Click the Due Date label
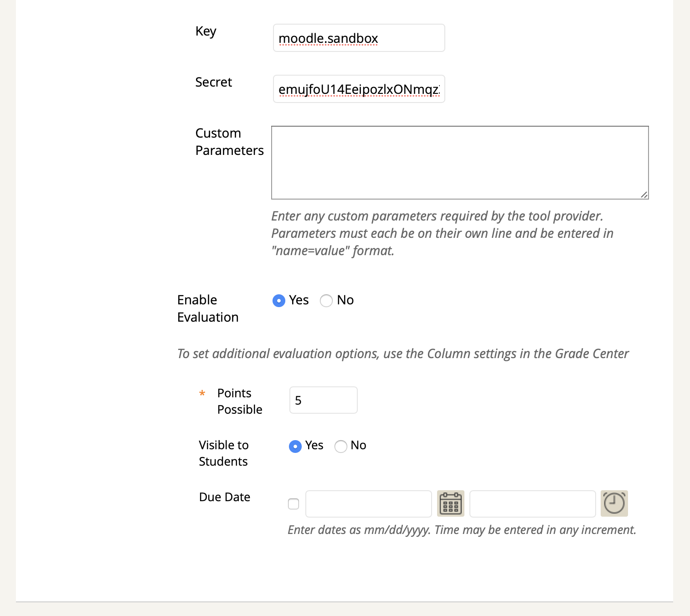 point(225,497)
